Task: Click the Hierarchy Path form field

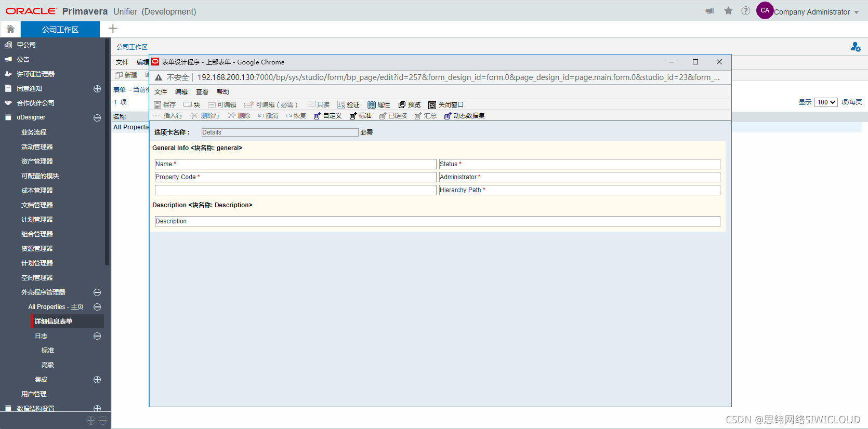Action: point(580,190)
